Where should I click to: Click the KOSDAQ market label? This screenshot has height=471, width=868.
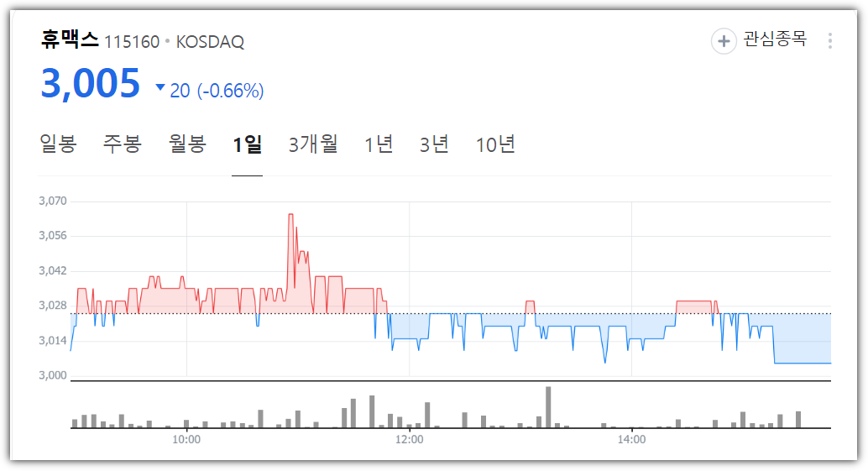pyautogui.click(x=210, y=42)
